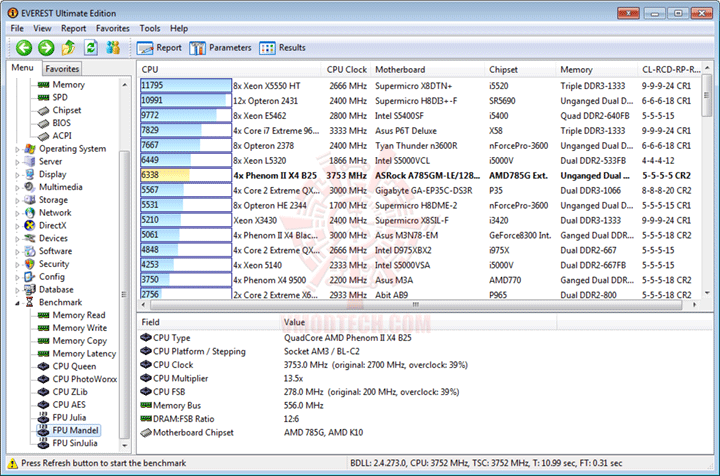
Task: Sort results by the Chipset column
Action: (x=520, y=70)
